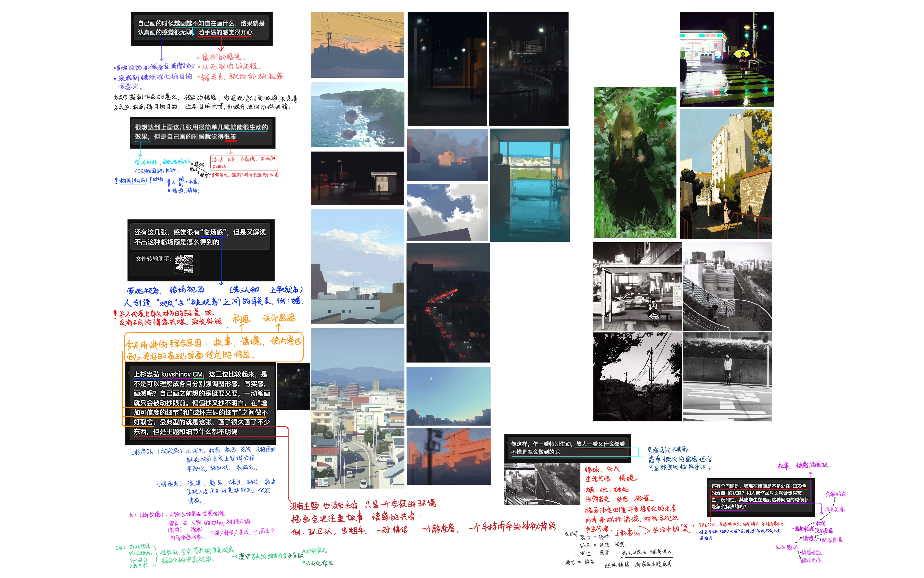Click chat message '还有这几张，感觉很有"临场感"'
Viewport: 924px width, 578px height.
click(x=200, y=237)
